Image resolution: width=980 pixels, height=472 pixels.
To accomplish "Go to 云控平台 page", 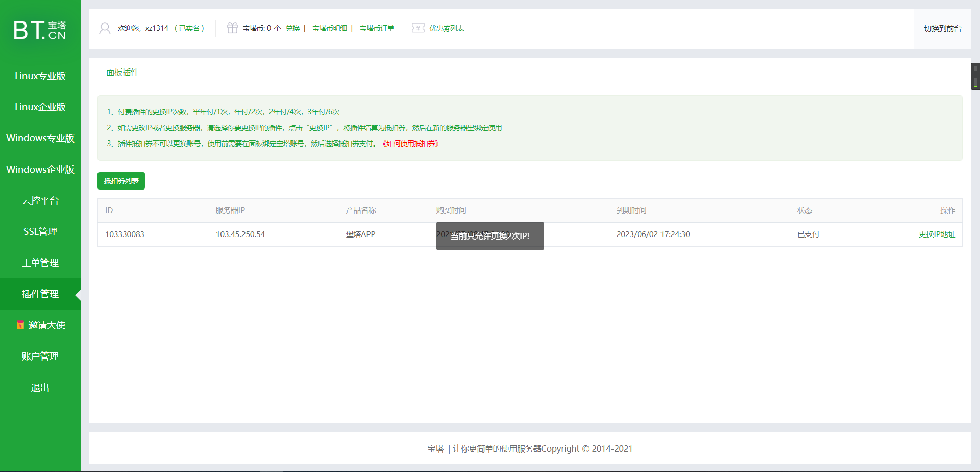I will [40, 200].
